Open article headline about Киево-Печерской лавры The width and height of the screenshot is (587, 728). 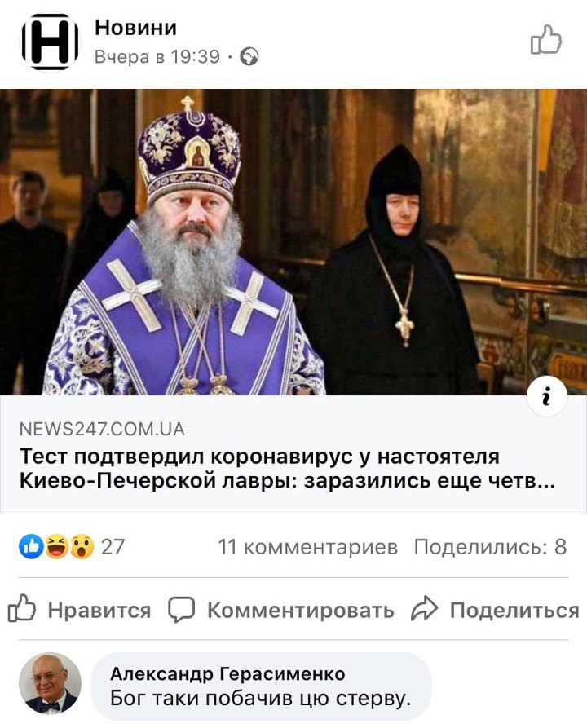pos(287,469)
